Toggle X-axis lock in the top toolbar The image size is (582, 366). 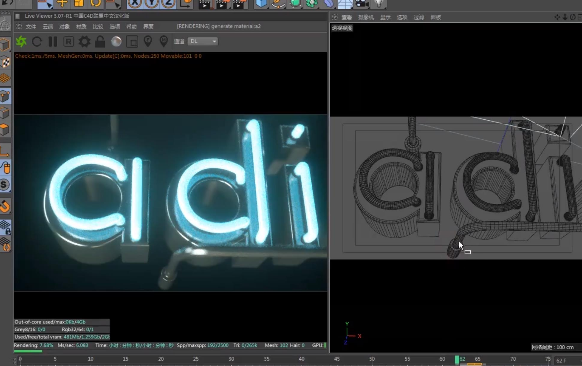[x=135, y=3]
